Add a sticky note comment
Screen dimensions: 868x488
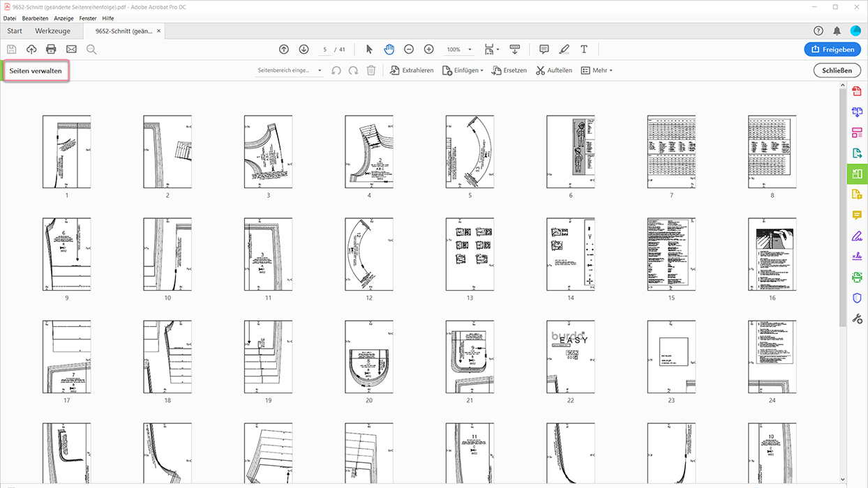544,49
